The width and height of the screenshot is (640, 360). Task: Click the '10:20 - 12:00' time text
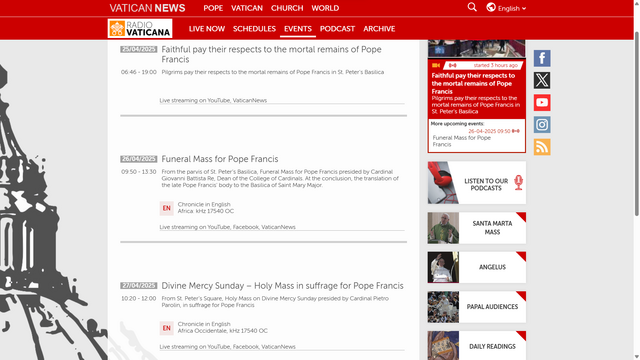coord(139,299)
